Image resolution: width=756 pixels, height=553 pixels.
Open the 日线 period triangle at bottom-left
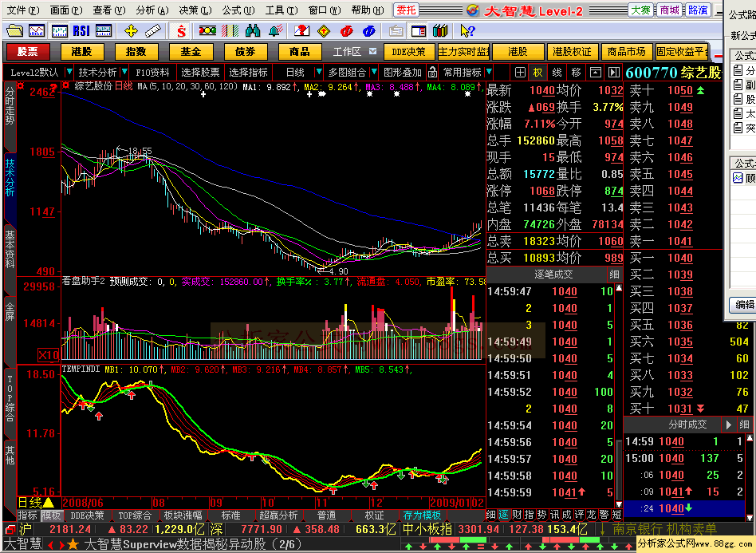click(48, 503)
